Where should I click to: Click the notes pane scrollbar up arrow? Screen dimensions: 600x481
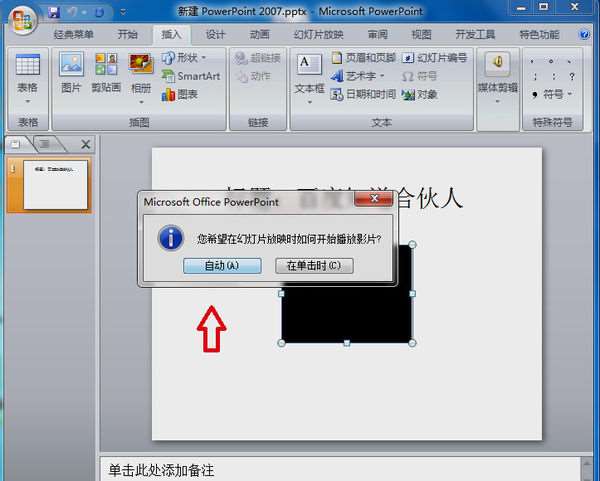(587, 464)
